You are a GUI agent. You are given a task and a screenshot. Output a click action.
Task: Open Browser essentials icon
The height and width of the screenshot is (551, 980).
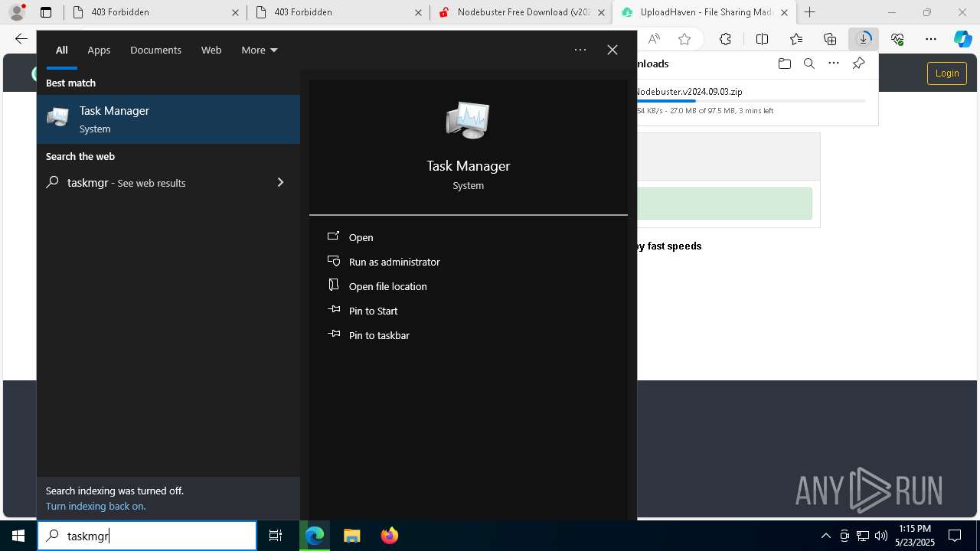pyautogui.click(x=897, y=39)
